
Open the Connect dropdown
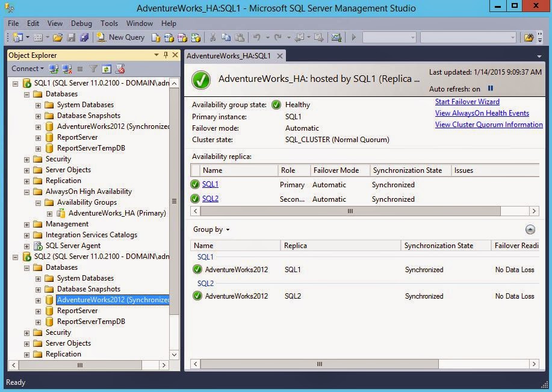click(x=28, y=68)
